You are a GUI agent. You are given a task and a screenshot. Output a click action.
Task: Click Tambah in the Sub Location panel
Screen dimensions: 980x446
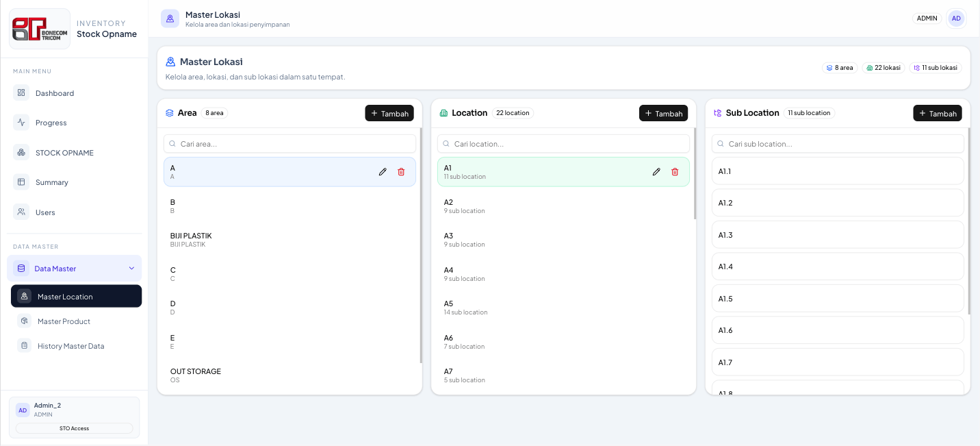[938, 113]
